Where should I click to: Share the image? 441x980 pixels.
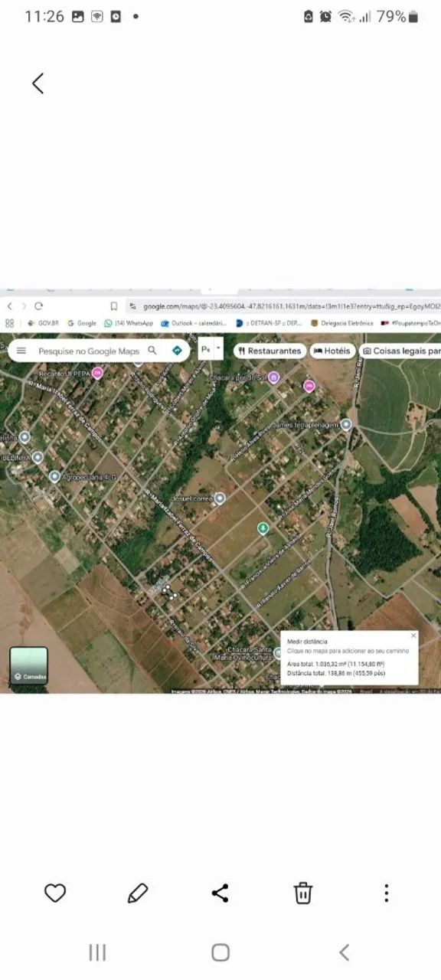coord(220,893)
